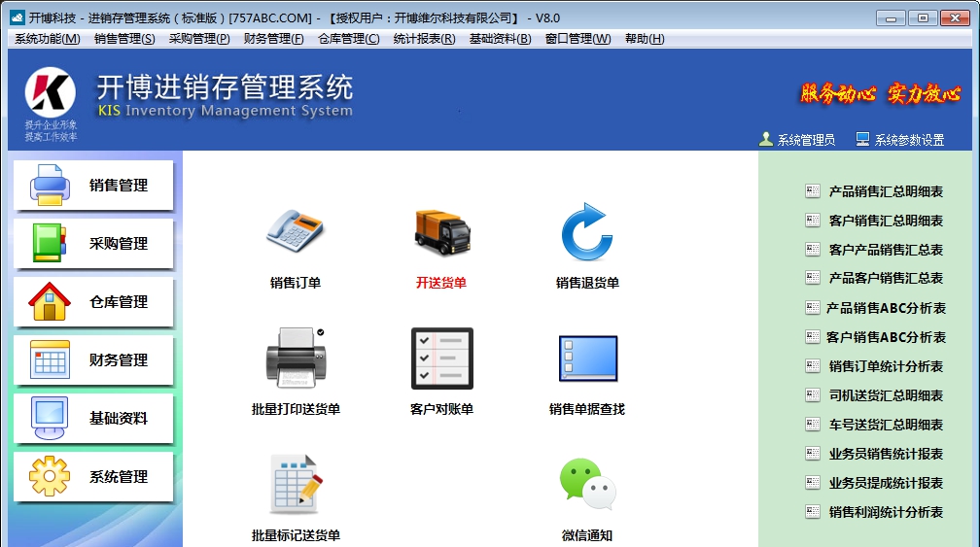980x547 pixels.
Task: Select the 采购管理 sidebar button
Action: coord(93,244)
